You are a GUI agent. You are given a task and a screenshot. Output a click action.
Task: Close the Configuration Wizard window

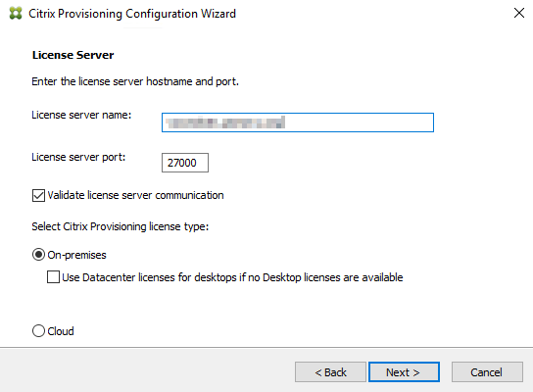tap(518, 14)
